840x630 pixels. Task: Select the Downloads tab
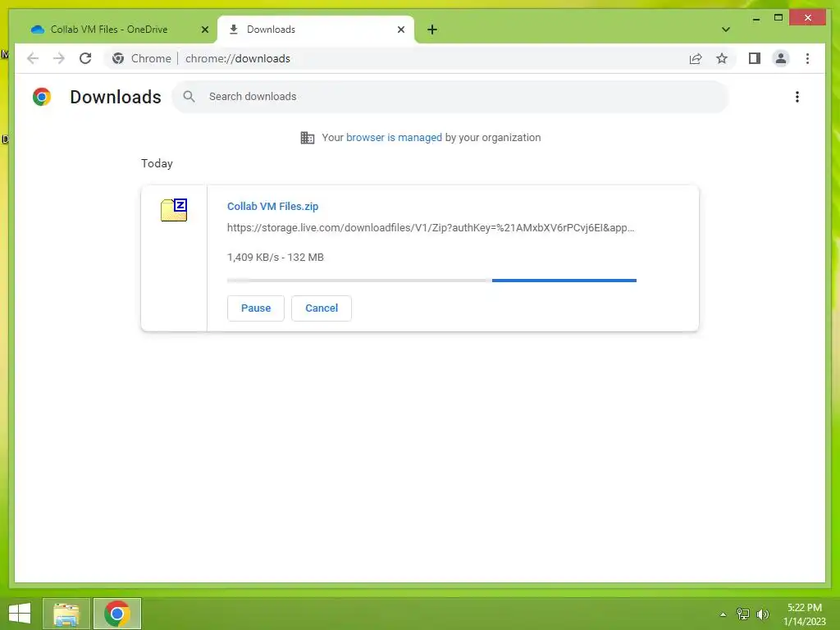pos(316,30)
